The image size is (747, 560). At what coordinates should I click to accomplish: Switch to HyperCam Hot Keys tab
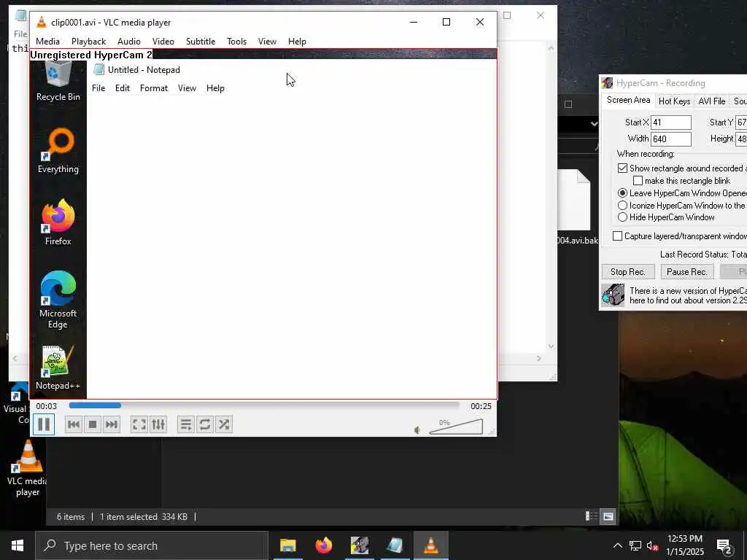tap(674, 101)
